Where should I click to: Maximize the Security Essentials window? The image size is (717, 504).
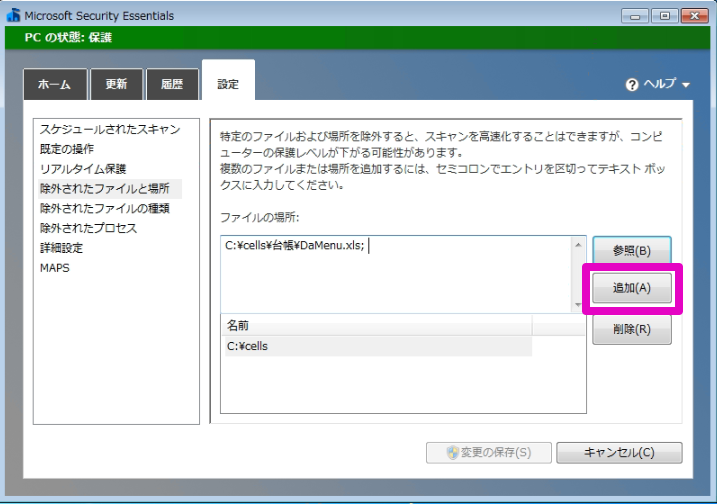(664, 16)
